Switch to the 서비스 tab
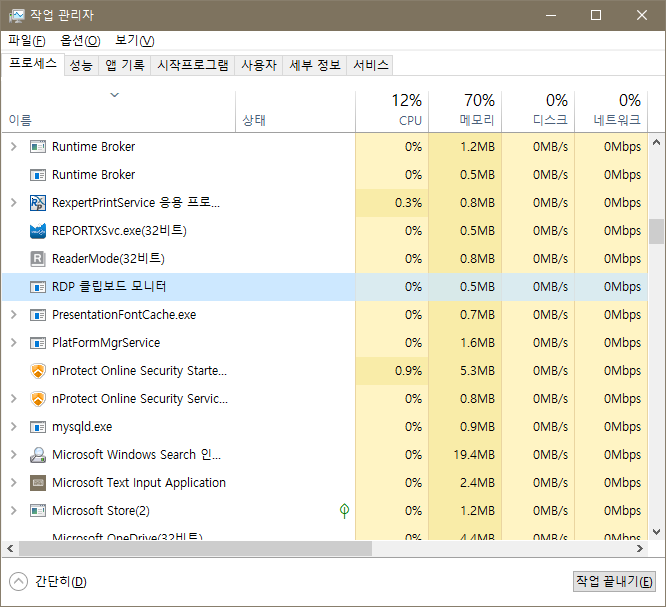 tap(370, 65)
